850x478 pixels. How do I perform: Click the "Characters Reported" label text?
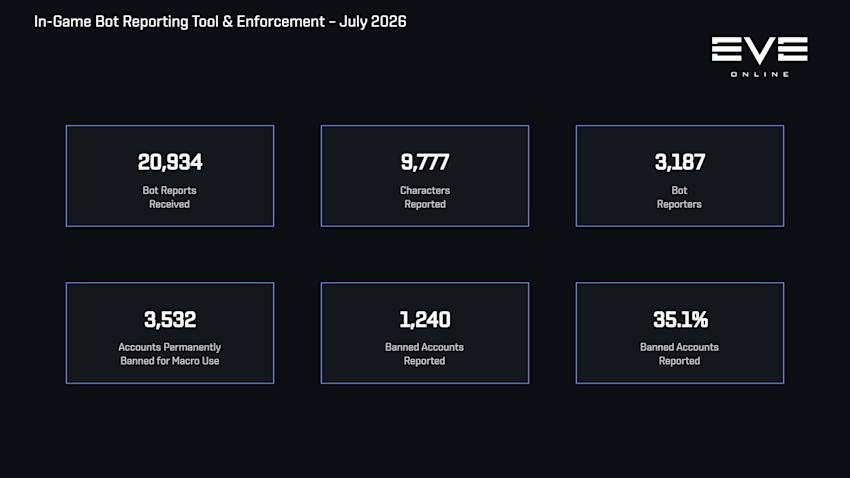pyautogui.click(x=425, y=197)
